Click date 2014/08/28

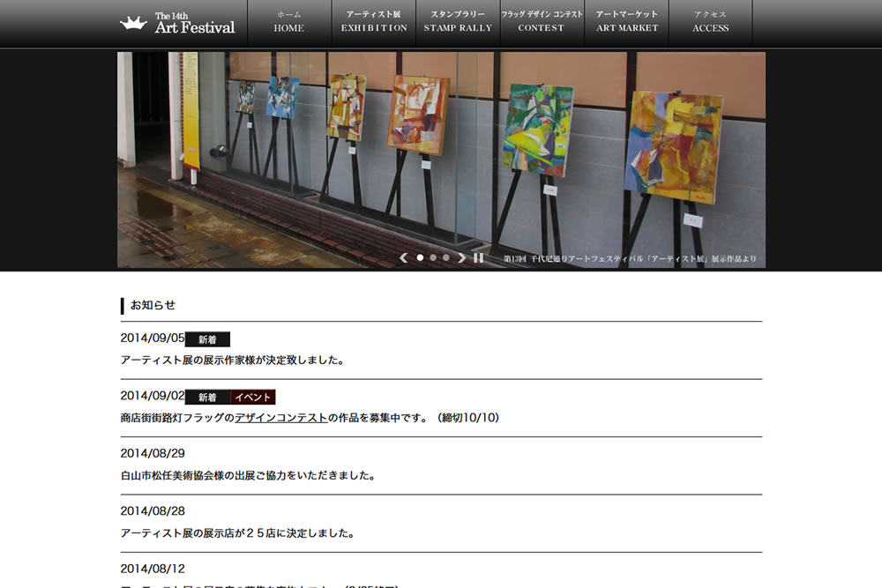point(153,511)
